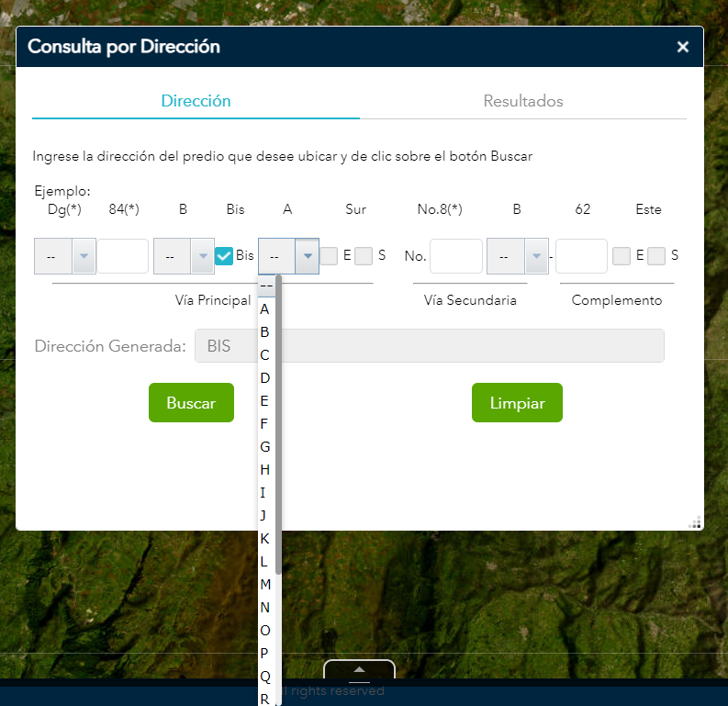Click the dialog resize handle at corner
728x706 pixels.
point(694,521)
